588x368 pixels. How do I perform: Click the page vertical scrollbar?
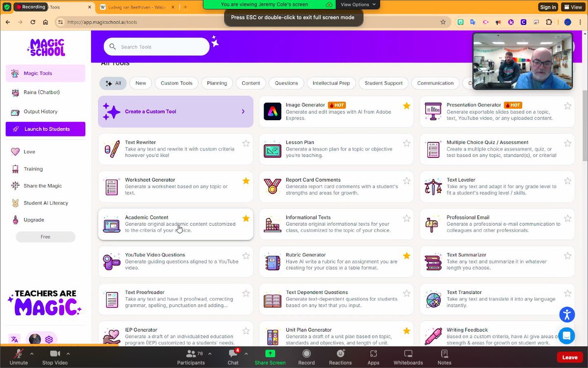coord(585,125)
